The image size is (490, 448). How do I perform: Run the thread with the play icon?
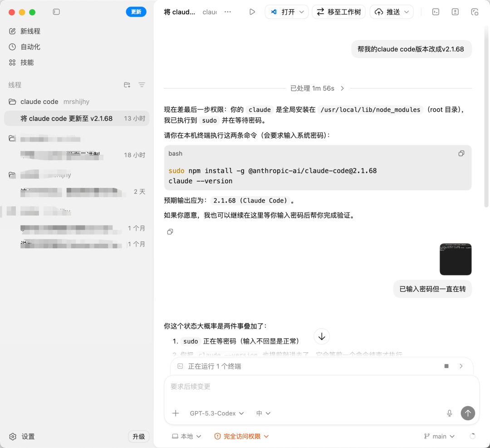point(252,12)
